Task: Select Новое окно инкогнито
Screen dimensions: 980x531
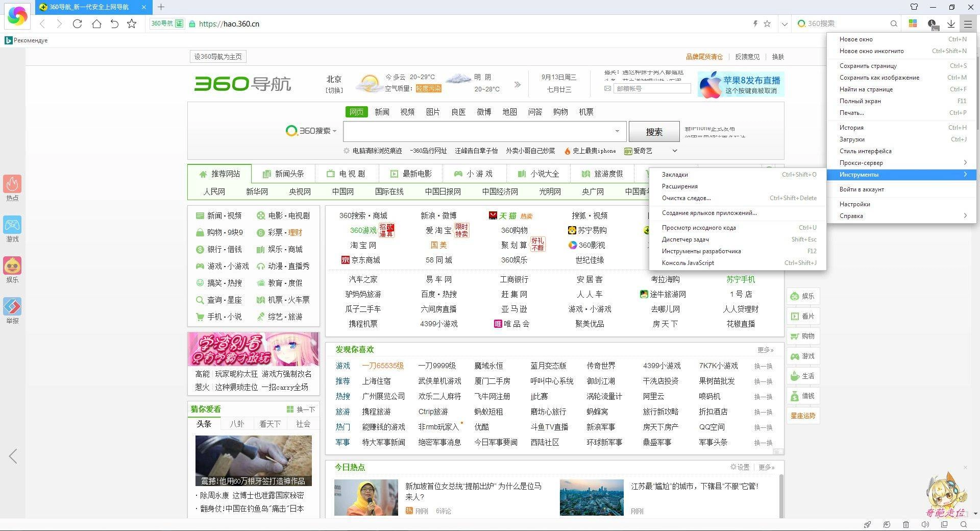Action: (901, 51)
